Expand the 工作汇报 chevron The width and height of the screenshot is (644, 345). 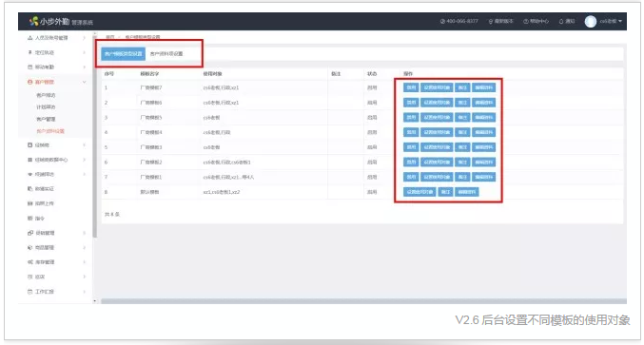coord(85,292)
